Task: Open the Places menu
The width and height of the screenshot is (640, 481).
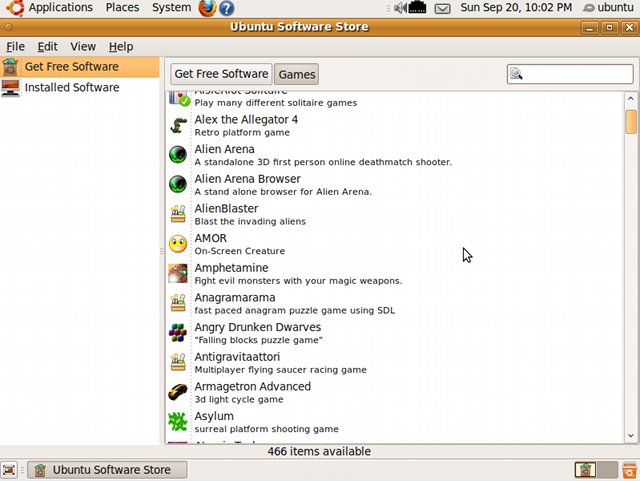Action: pos(122,7)
